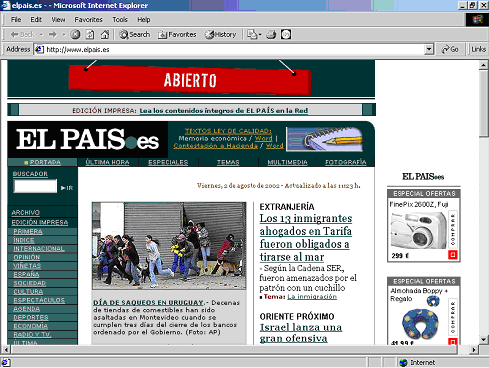Open the Forward button history dropdown arrow

pos(64,34)
